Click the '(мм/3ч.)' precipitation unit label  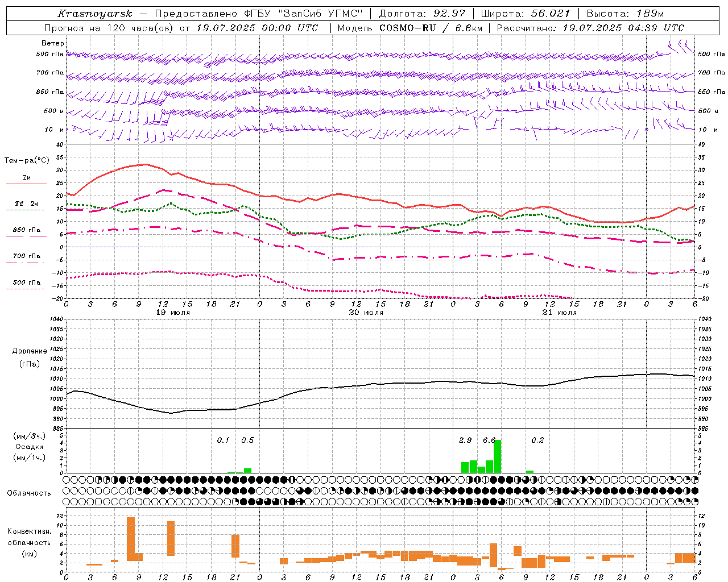coord(30,436)
